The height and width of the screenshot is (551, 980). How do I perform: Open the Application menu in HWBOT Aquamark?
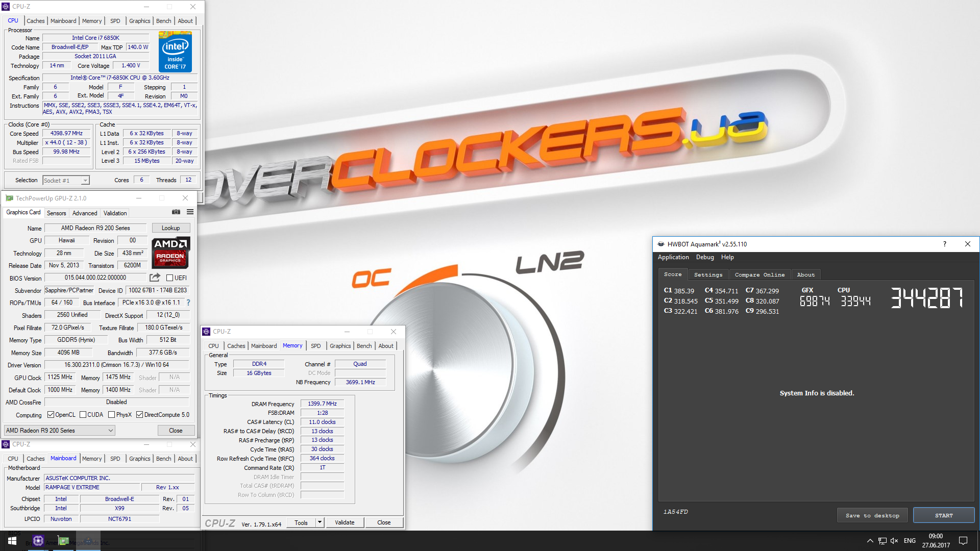pos(673,257)
